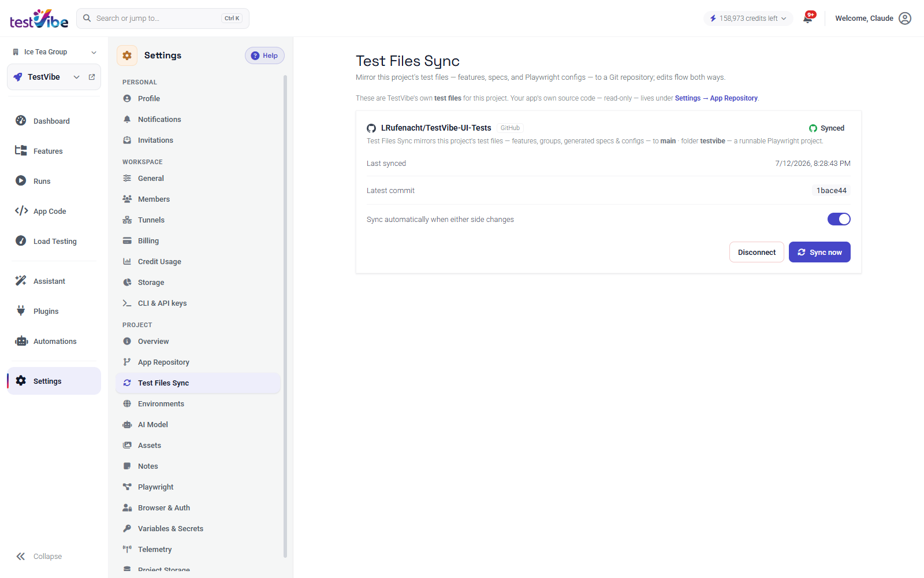The height and width of the screenshot is (578, 924).
Task: Click the Plugins plug icon
Action: (21, 311)
